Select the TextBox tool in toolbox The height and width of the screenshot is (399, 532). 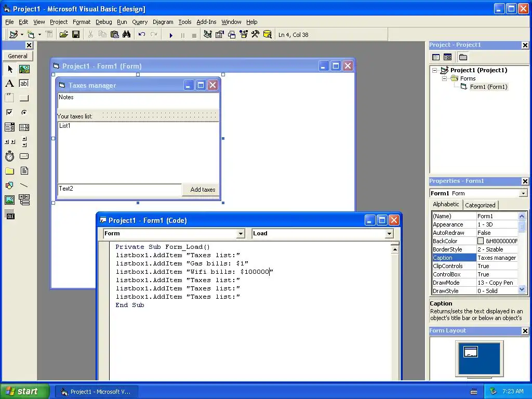pos(24,84)
